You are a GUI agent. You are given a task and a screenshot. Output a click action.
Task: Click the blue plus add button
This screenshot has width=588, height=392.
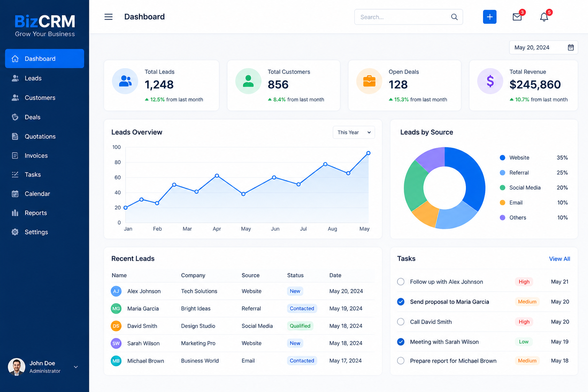coord(490,17)
